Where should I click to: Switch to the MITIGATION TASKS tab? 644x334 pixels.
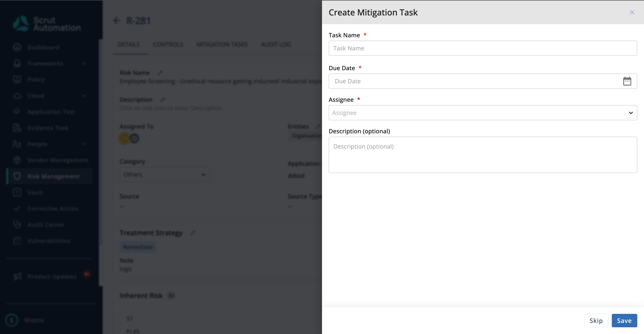[222, 44]
